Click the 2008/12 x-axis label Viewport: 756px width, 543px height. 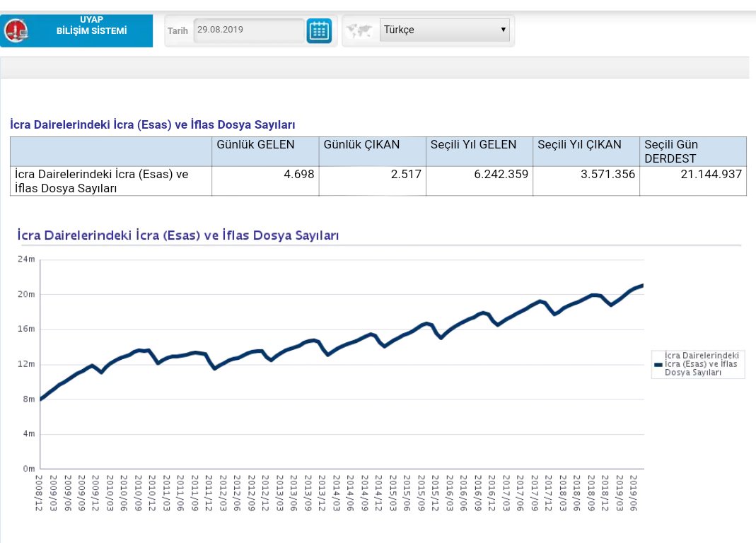click(39, 493)
